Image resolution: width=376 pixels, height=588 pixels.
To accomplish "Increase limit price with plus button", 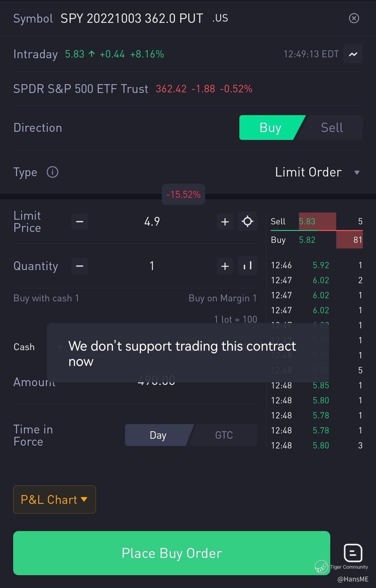I will tap(225, 222).
